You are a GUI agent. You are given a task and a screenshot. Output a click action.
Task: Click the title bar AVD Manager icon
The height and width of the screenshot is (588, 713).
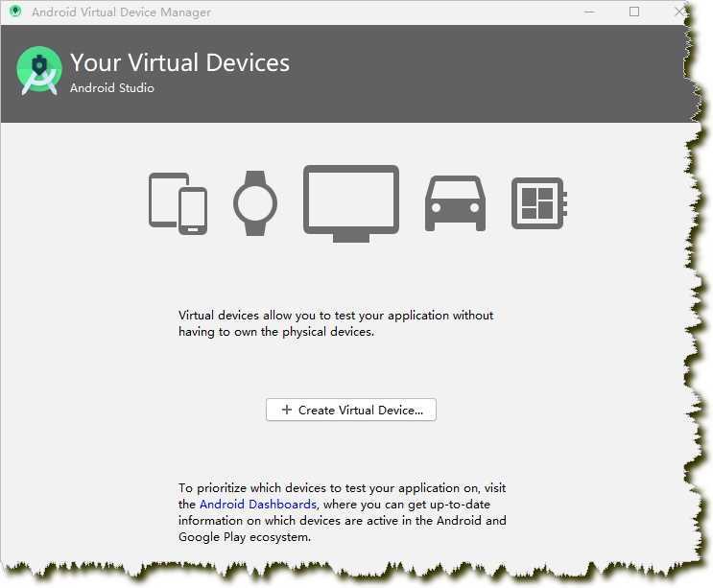point(15,12)
